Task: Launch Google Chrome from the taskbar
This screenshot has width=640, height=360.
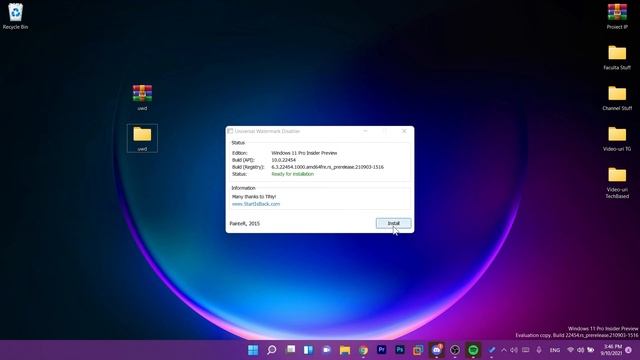Action: tap(363, 350)
